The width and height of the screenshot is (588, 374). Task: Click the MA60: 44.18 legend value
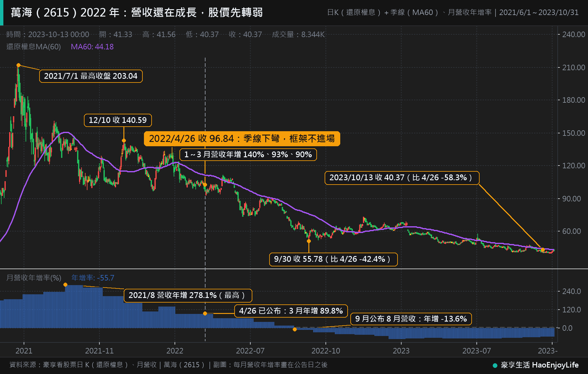point(92,47)
